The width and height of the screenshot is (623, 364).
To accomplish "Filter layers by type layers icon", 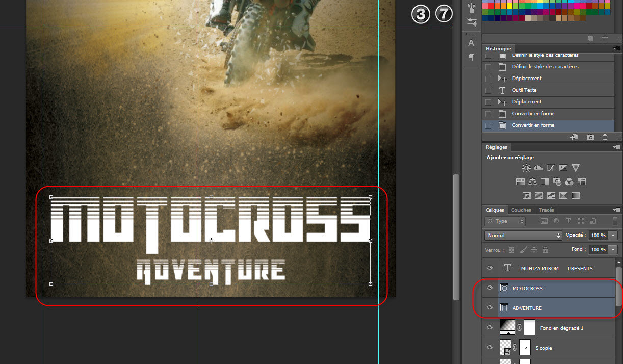I will tap(568, 221).
